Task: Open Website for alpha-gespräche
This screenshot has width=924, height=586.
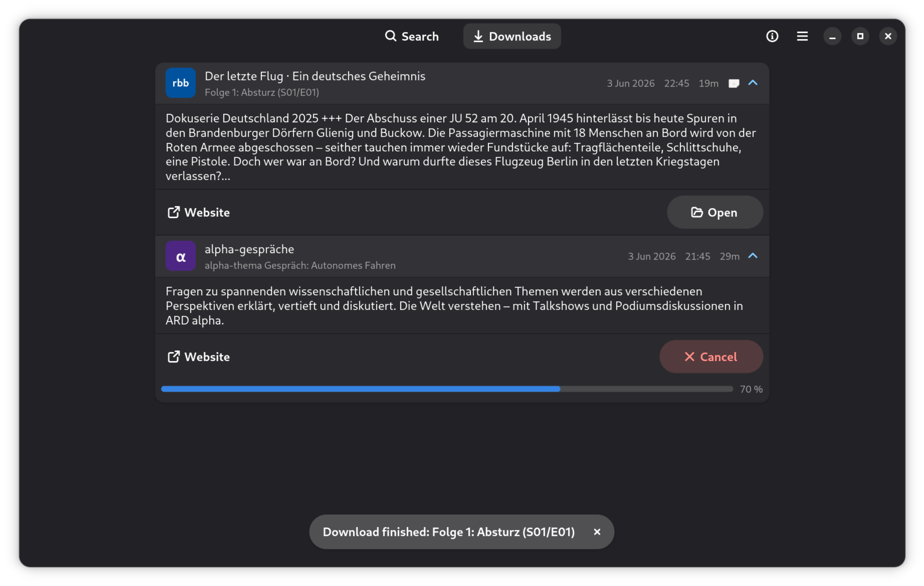Action: [x=199, y=357]
